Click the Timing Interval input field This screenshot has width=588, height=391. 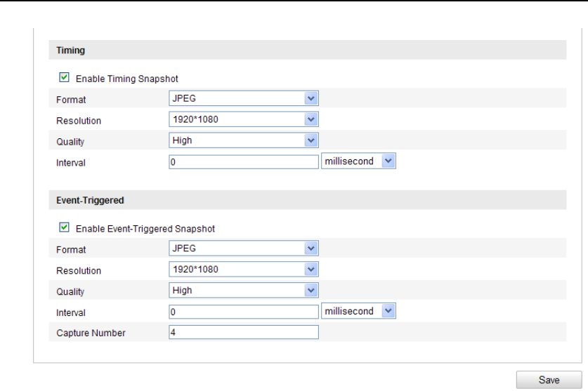(x=244, y=162)
